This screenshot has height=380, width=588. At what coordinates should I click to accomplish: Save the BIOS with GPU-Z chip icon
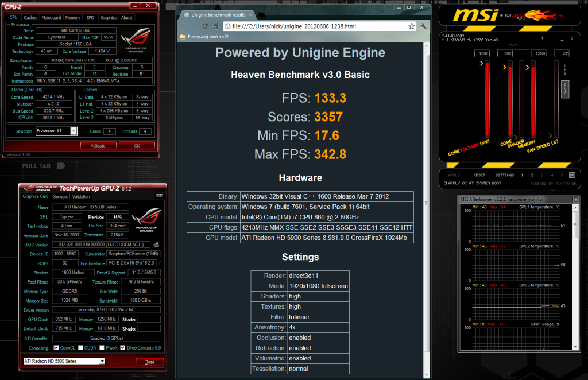click(x=156, y=245)
